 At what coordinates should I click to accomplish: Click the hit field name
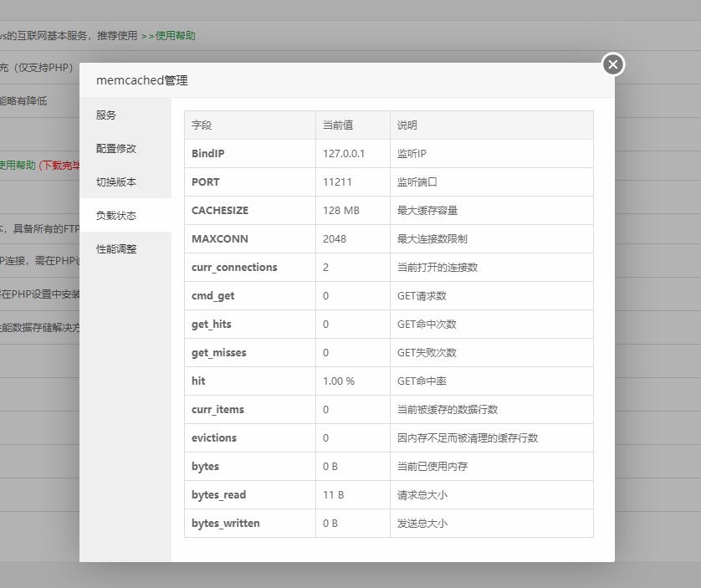click(198, 381)
